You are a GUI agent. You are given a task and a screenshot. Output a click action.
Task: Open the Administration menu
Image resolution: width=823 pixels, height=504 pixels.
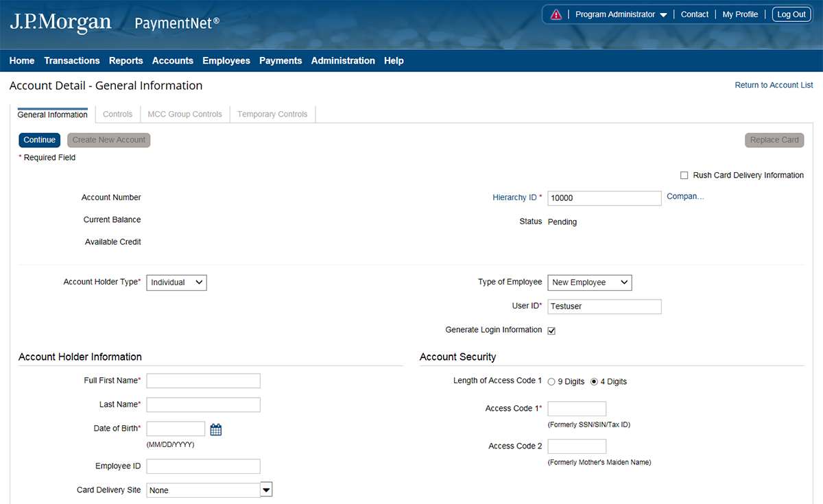click(343, 61)
